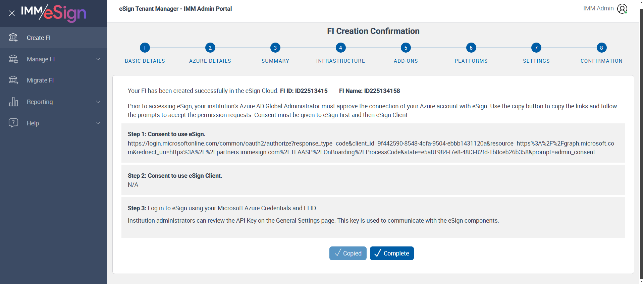644x284 pixels.
Task: Click the 'FI Creation Confirmation' page heading
Action: coord(373,31)
